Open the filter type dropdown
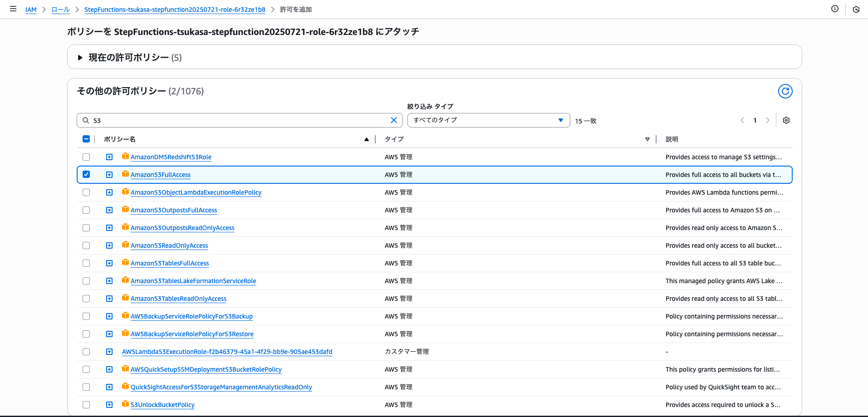 click(489, 120)
